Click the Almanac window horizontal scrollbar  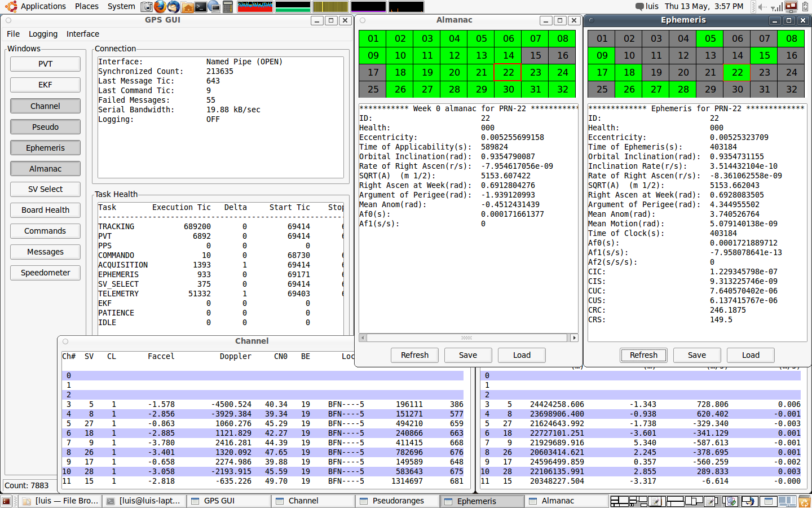pos(467,338)
